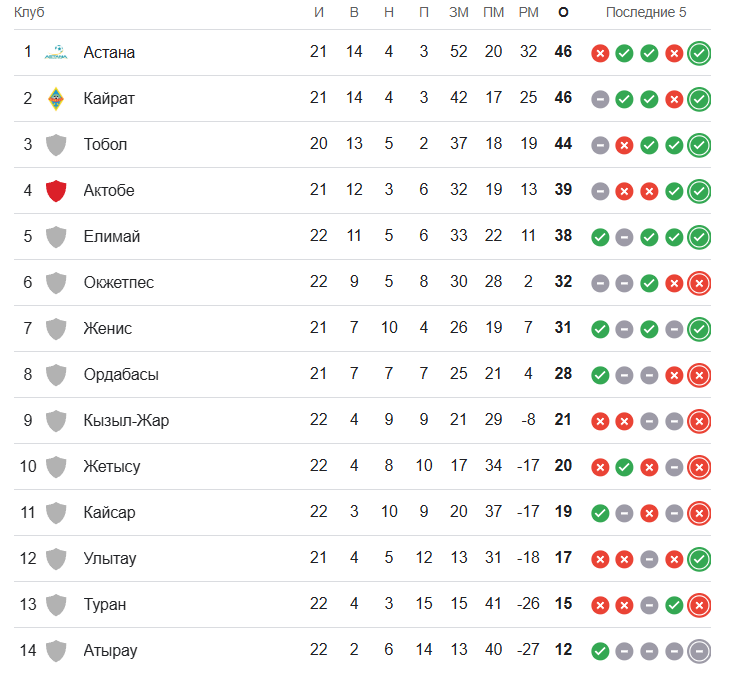Click Kairat's first gray draw icon

[600, 99]
